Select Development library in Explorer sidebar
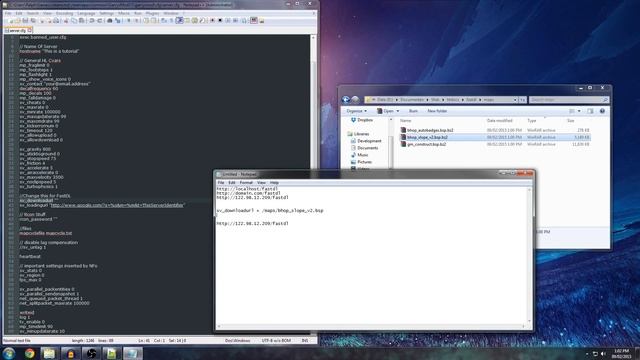 click(366, 141)
